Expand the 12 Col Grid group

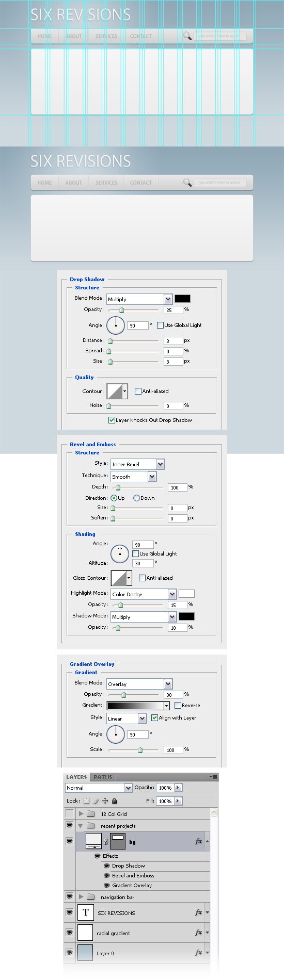tap(81, 814)
